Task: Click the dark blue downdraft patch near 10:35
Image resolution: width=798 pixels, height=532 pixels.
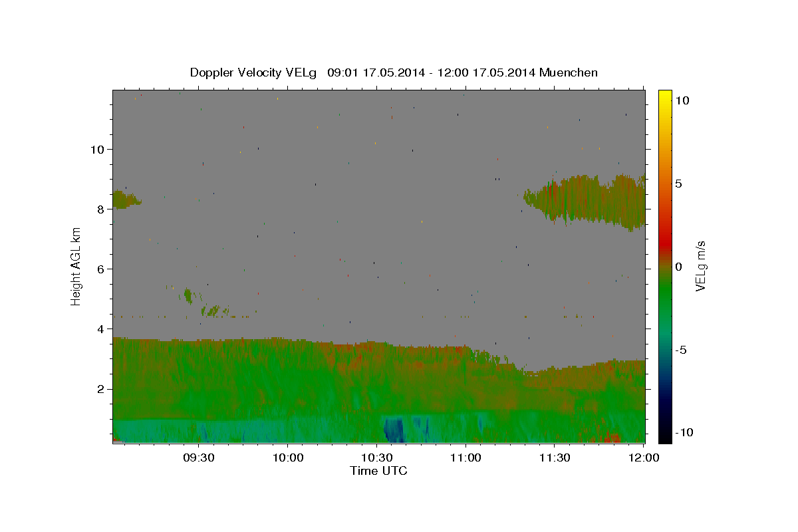Action: [394, 430]
